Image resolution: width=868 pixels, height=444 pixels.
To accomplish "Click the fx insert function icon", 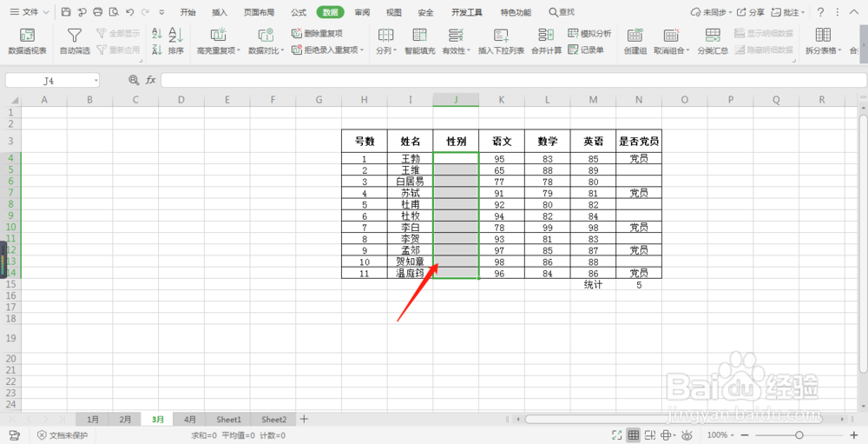I will [x=150, y=80].
